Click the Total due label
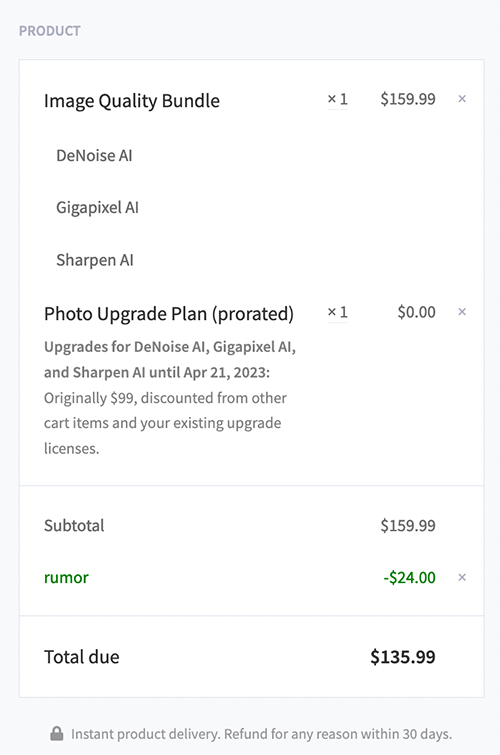Image resolution: width=500 pixels, height=755 pixels. (81, 657)
